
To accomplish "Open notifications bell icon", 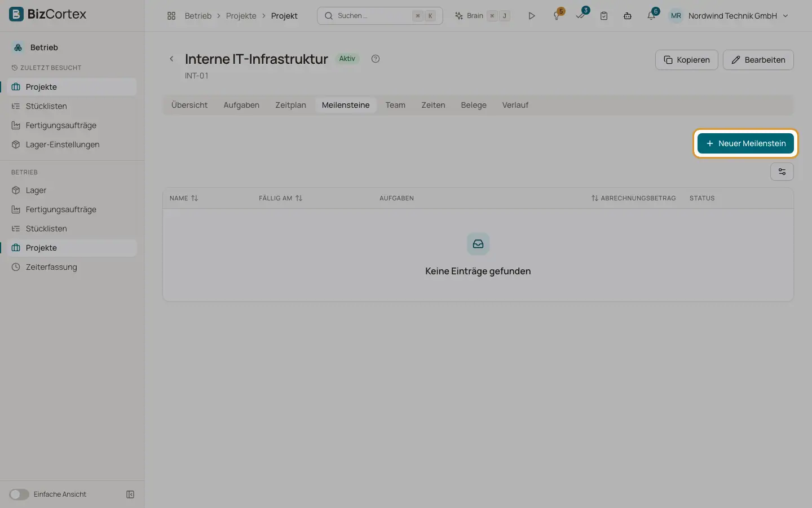I will pyautogui.click(x=651, y=16).
